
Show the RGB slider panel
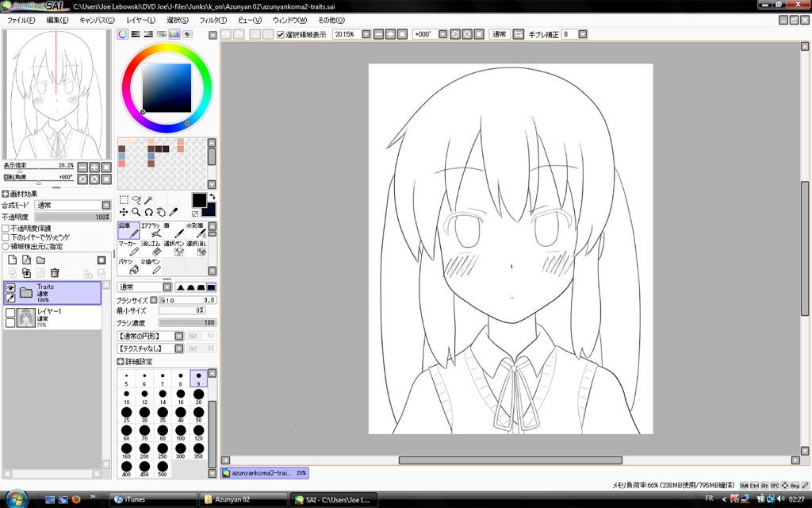[136, 34]
